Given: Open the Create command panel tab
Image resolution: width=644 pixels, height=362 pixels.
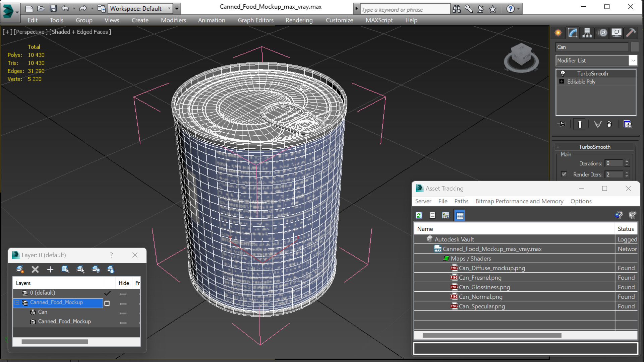Looking at the screenshot, I should (558, 32).
